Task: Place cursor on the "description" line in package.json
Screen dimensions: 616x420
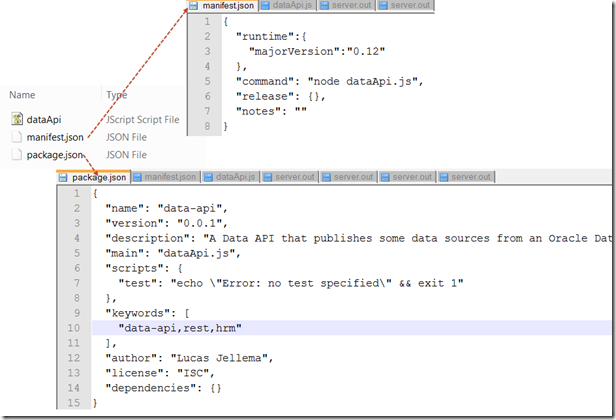Action: click(359, 238)
